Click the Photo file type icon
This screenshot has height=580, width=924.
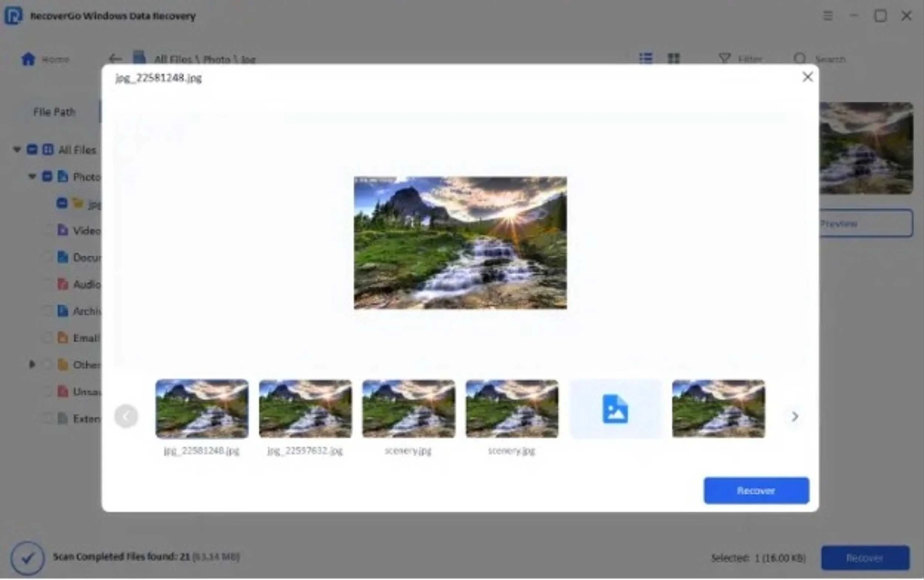[62, 177]
